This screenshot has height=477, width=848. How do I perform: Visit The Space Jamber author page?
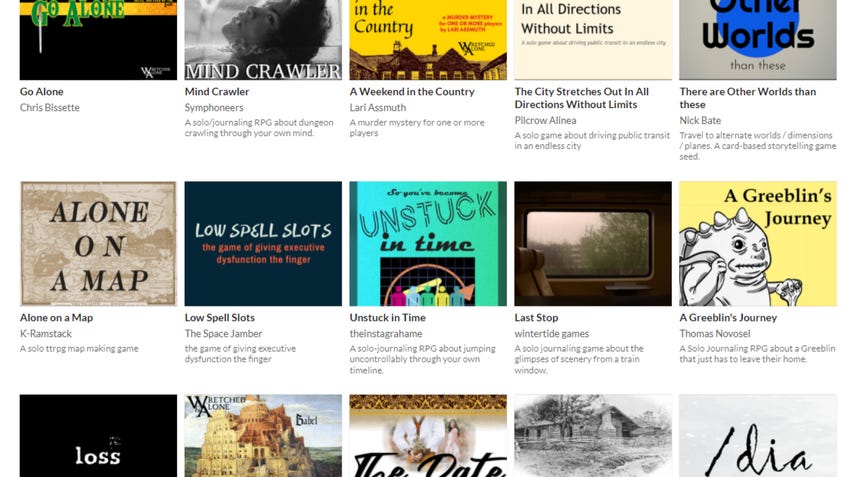point(223,334)
